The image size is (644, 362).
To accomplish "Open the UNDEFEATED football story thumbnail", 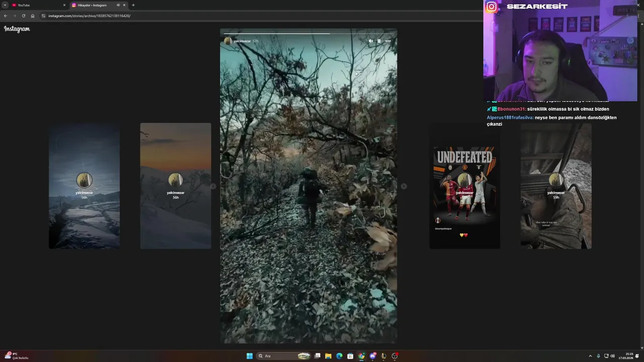I will coord(465,186).
